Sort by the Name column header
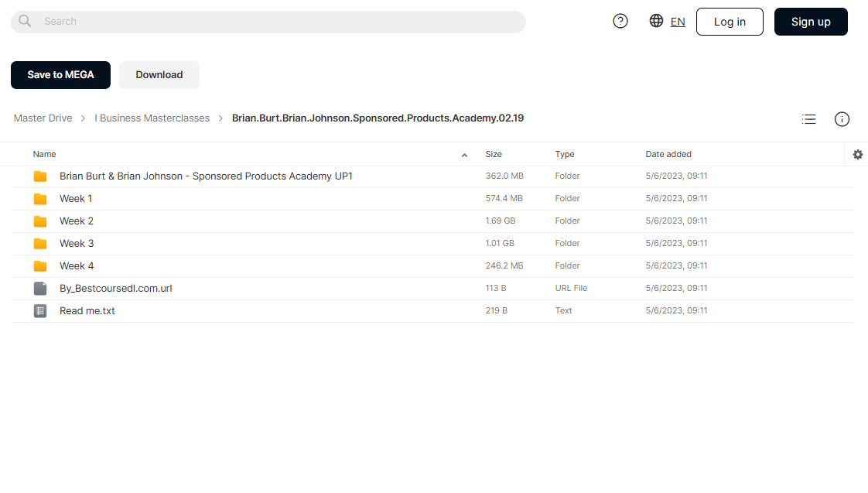The height and width of the screenshot is (493, 868). tap(44, 154)
